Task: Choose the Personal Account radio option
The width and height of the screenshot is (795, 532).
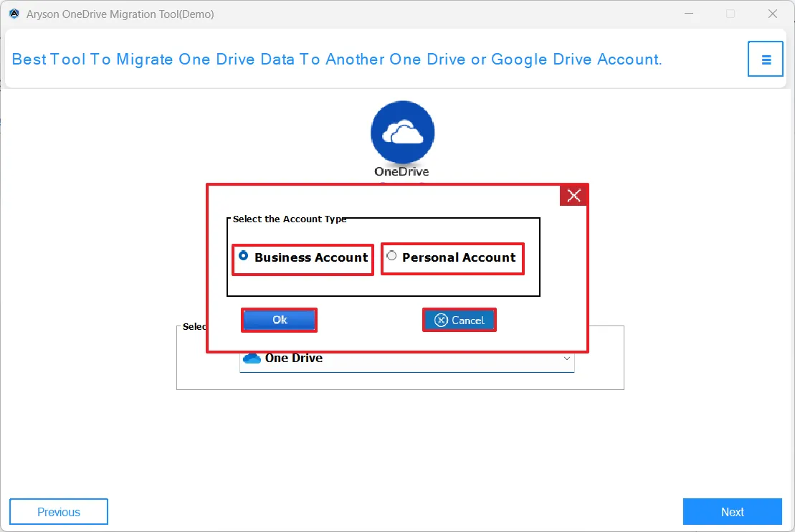Action: pyautogui.click(x=391, y=256)
